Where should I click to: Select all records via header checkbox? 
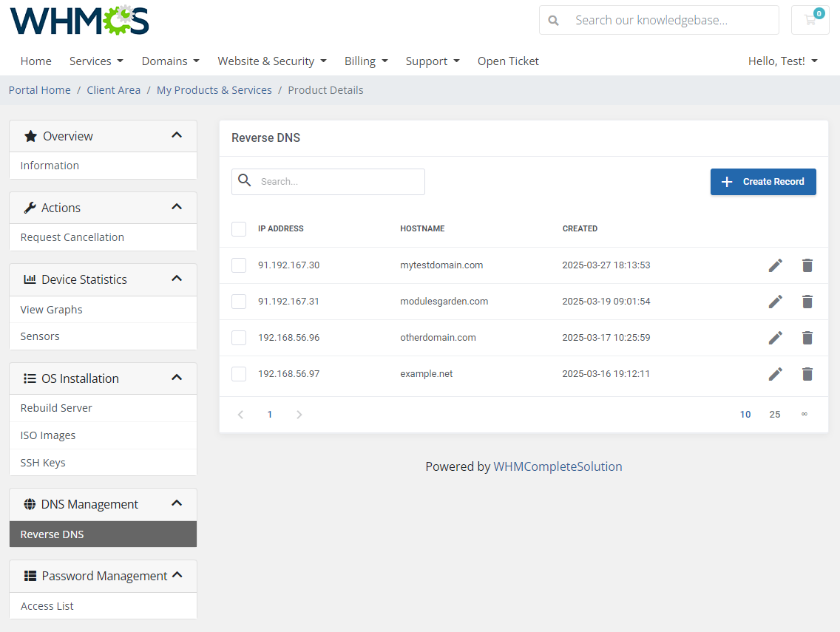pos(239,229)
